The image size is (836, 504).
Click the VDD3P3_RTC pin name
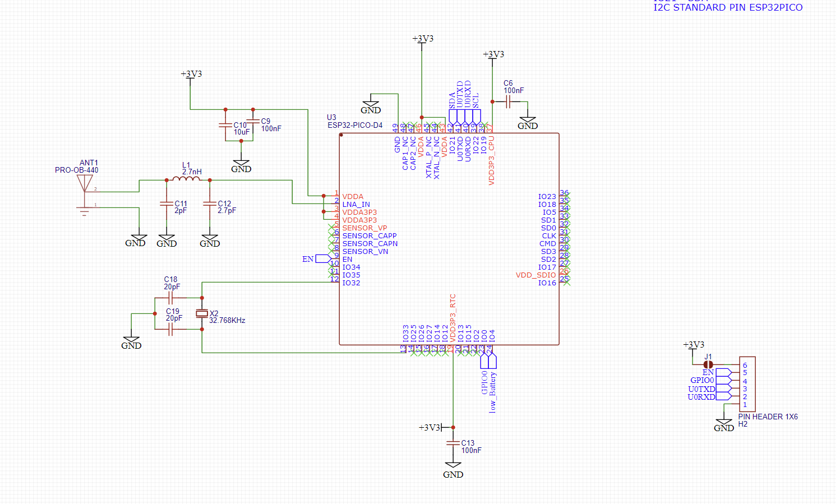pyautogui.click(x=452, y=318)
